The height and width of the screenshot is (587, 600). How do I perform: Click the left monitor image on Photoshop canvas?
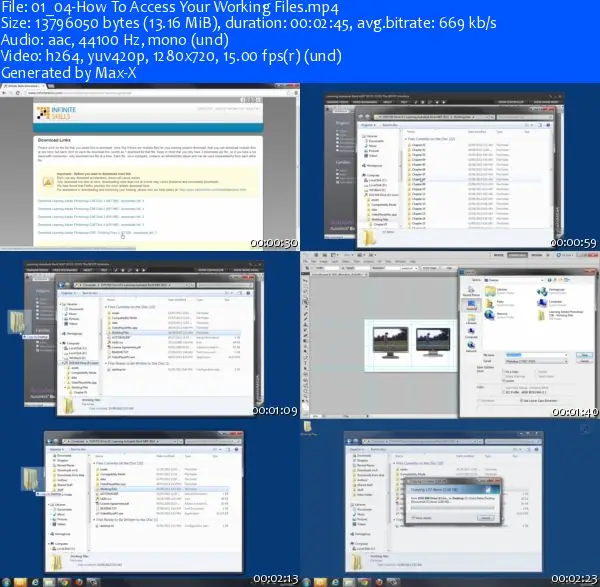click(390, 342)
